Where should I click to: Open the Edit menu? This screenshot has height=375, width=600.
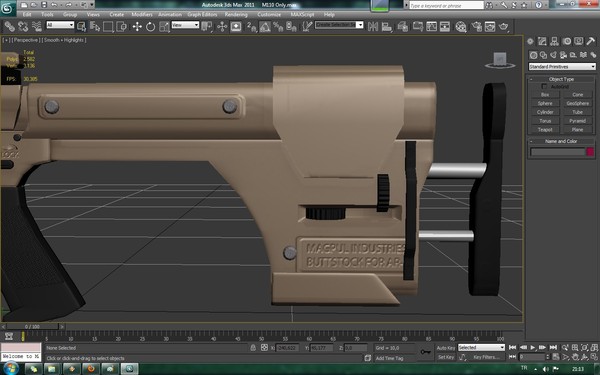click(27, 15)
